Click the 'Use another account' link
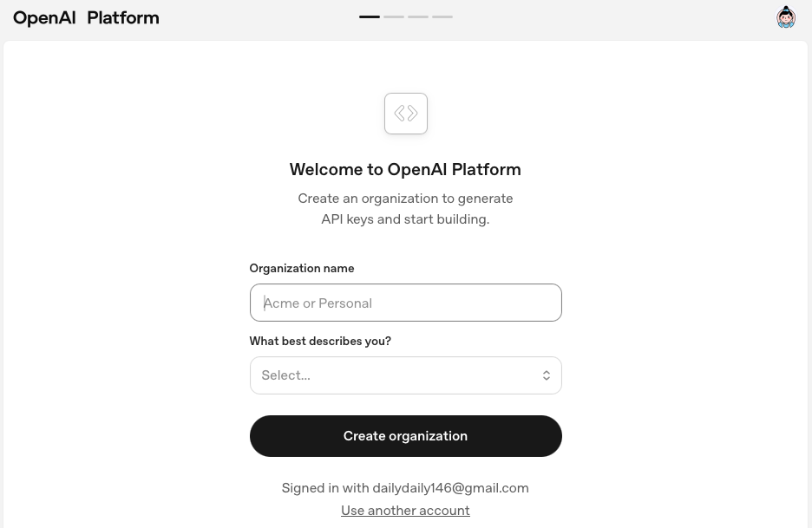This screenshot has height=528, width=812. point(405,511)
